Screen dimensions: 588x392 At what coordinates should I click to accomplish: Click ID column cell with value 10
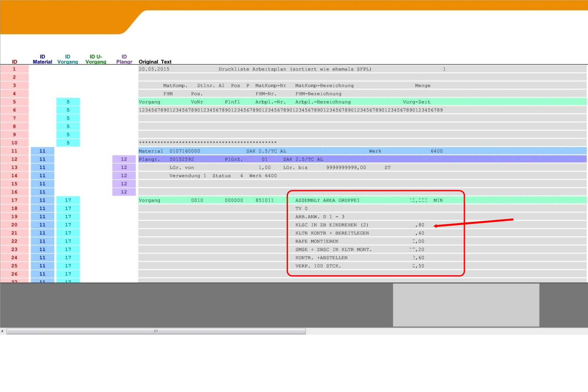point(14,142)
